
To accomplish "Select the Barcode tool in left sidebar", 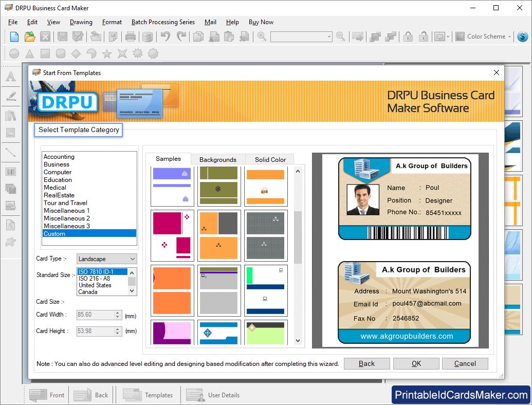I will point(11,172).
